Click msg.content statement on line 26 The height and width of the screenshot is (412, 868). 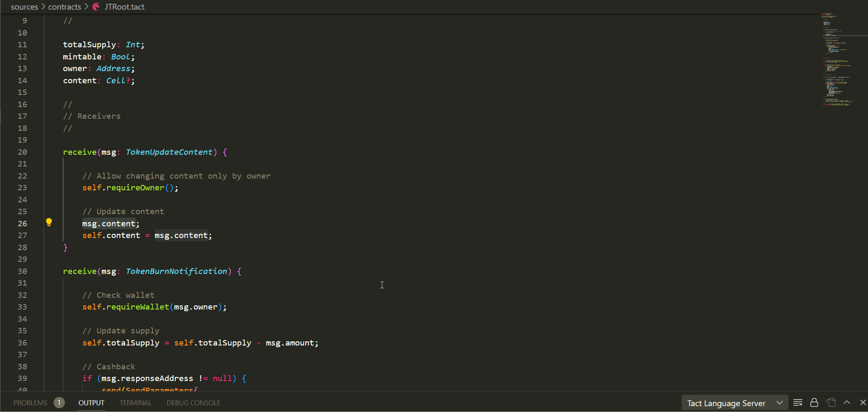tap(111, 223)
